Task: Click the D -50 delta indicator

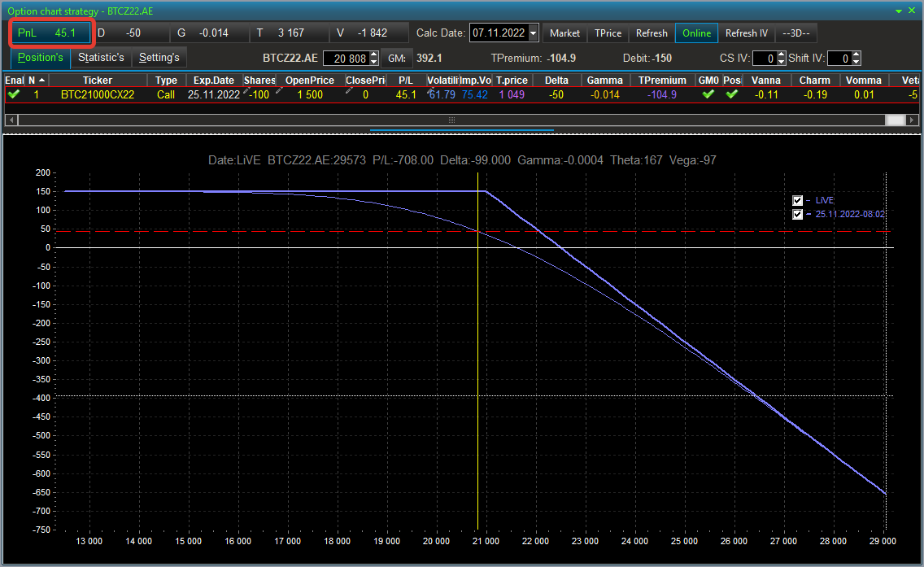Action: tap(132, 33)
